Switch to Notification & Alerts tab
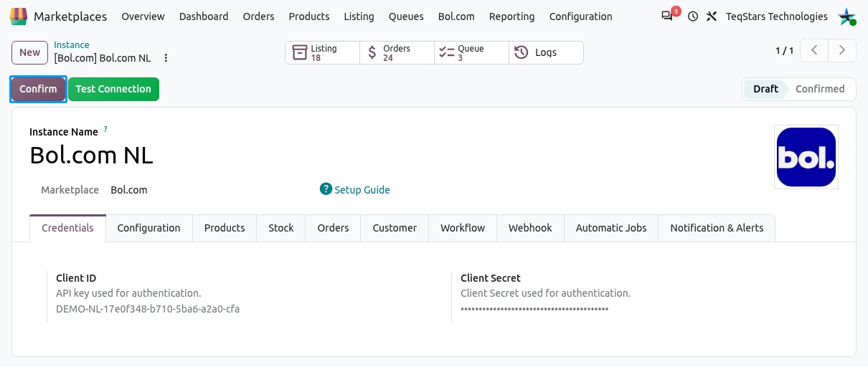The image size is (868, 367). [x=717, y=228]
